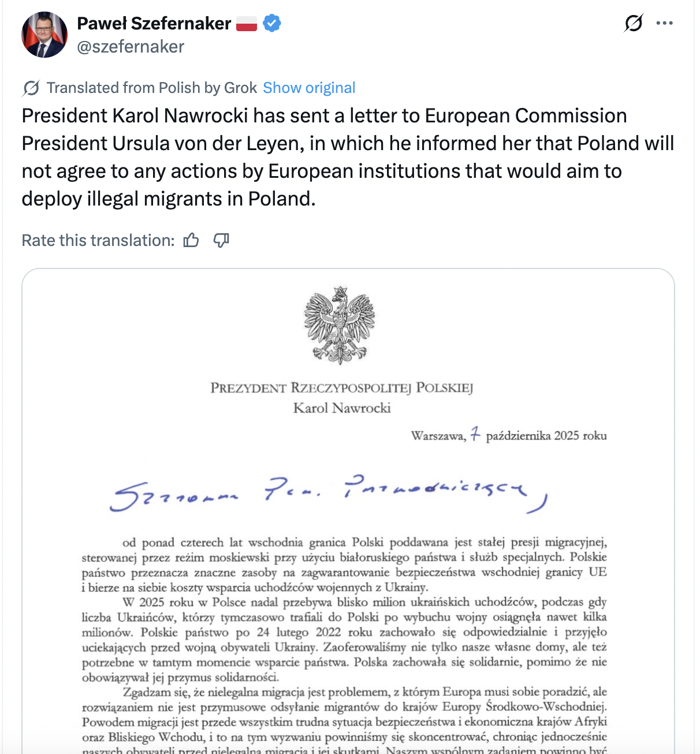
Task: Show original Polish text of the post
Action: [x=309, y=88]
